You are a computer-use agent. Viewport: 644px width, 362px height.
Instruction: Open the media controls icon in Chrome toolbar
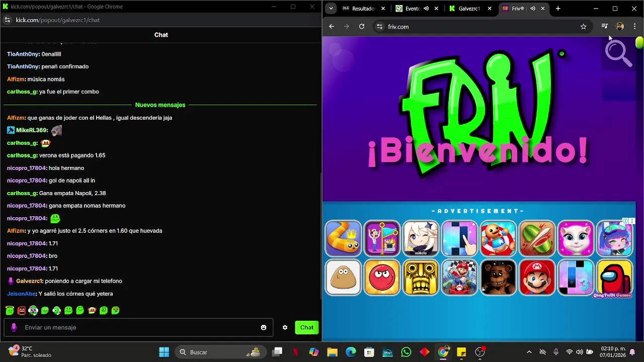605,27
